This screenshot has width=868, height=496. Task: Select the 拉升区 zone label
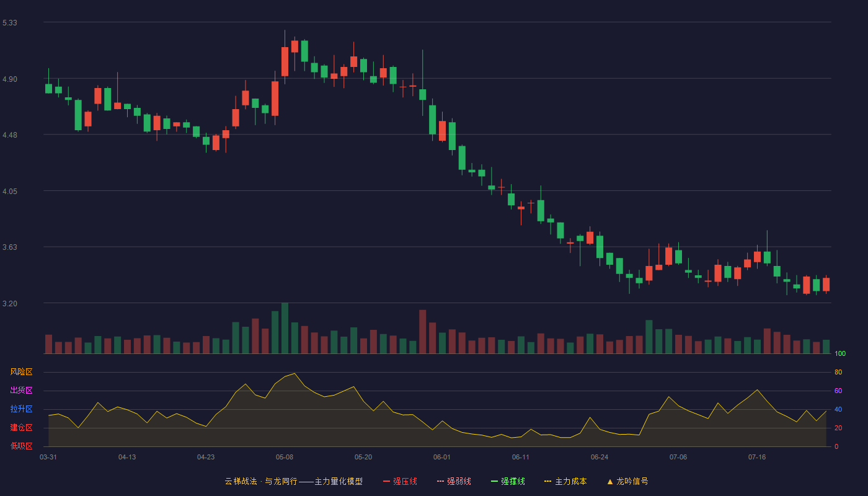point(21,409)
